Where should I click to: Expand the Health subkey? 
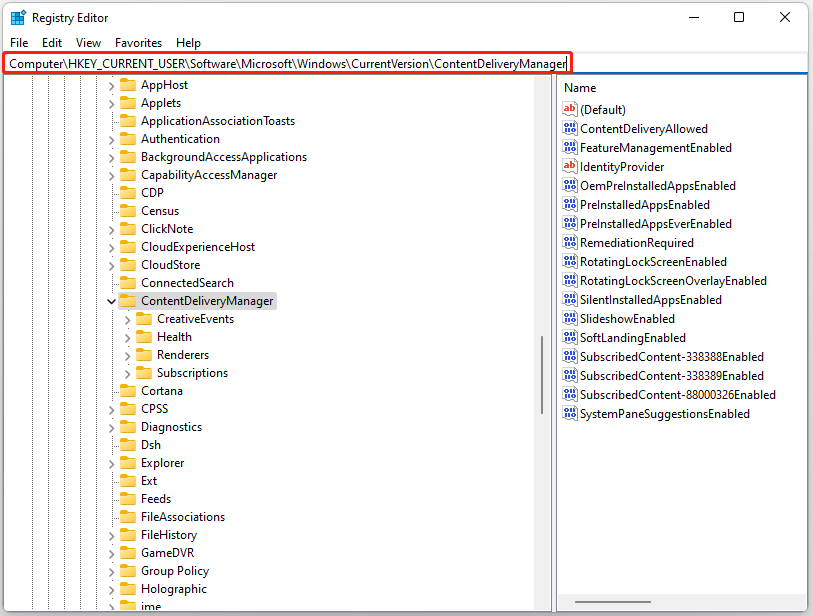[128, 338]
